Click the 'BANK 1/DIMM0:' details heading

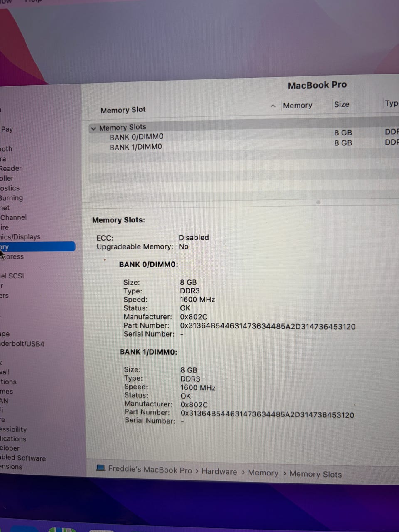click(148, 352)
